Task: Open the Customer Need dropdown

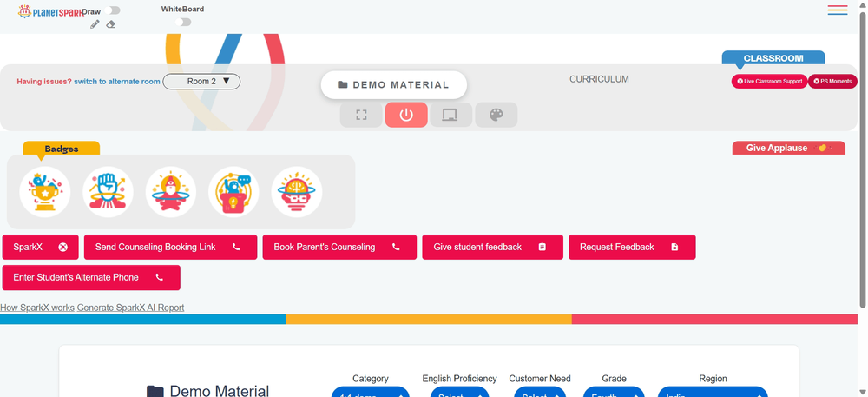Action: pos(540,392)
